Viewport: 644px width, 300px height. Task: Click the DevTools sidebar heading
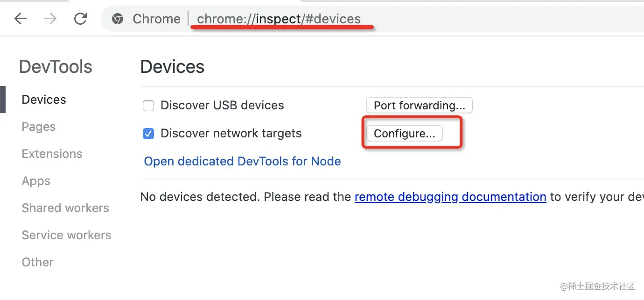coord(56,67)
